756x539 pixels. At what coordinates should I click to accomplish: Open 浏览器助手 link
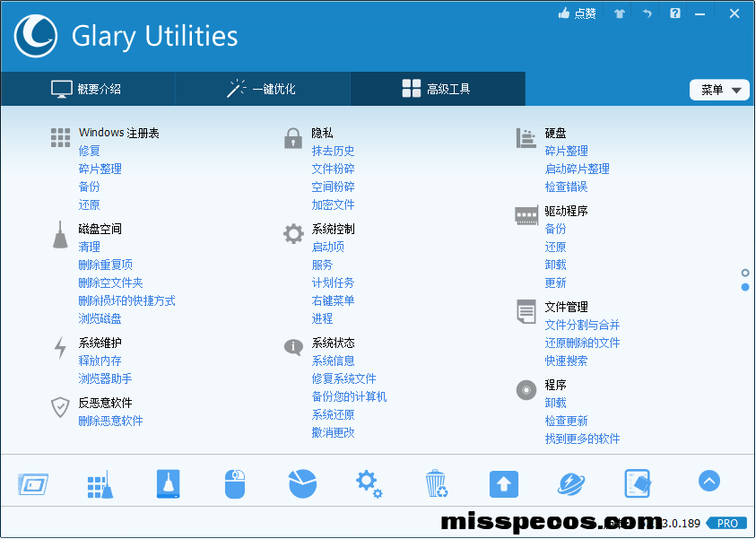pos(105,379)
